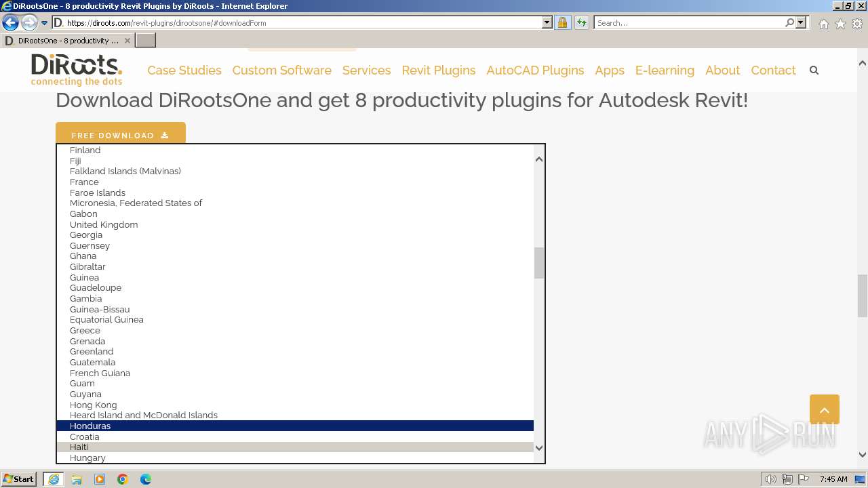868x488 pixels.
Task: Click the DiRoots logo
Action: 77,70
